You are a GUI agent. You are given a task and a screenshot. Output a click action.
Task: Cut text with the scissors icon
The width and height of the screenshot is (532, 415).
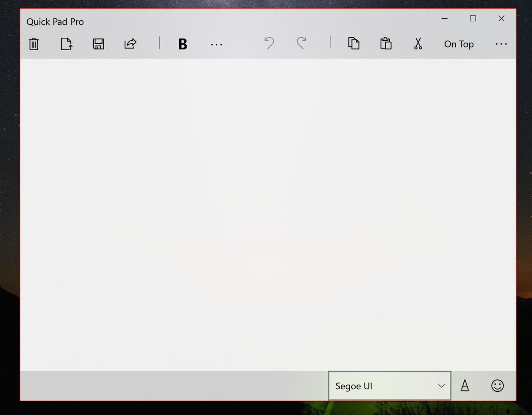(418, 43)
